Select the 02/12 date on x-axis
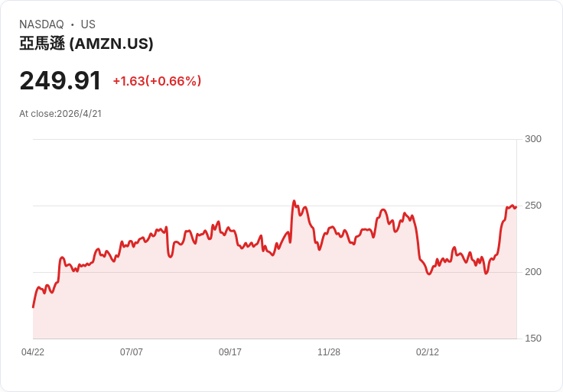The width and height of the screenshot is (563, 392). 428,352
